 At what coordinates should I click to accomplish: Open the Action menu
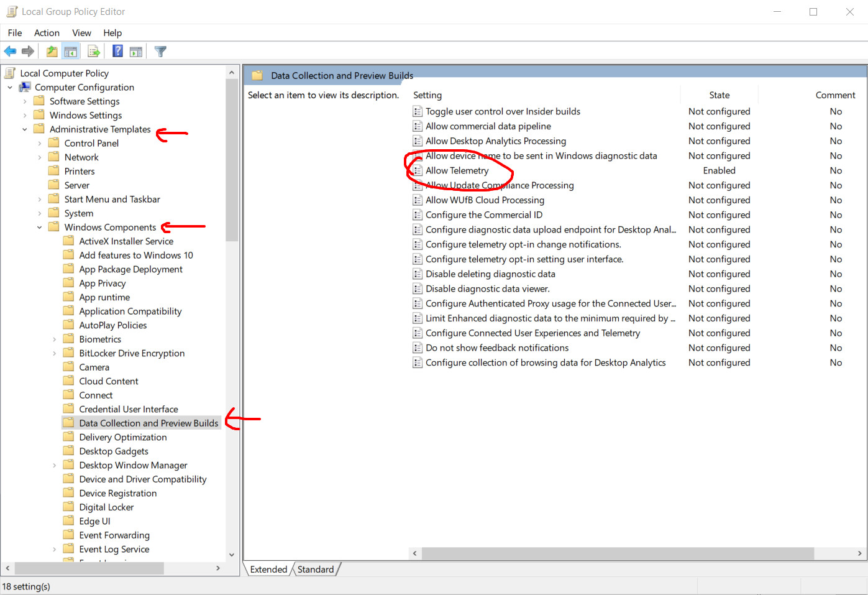click(47, 33)
